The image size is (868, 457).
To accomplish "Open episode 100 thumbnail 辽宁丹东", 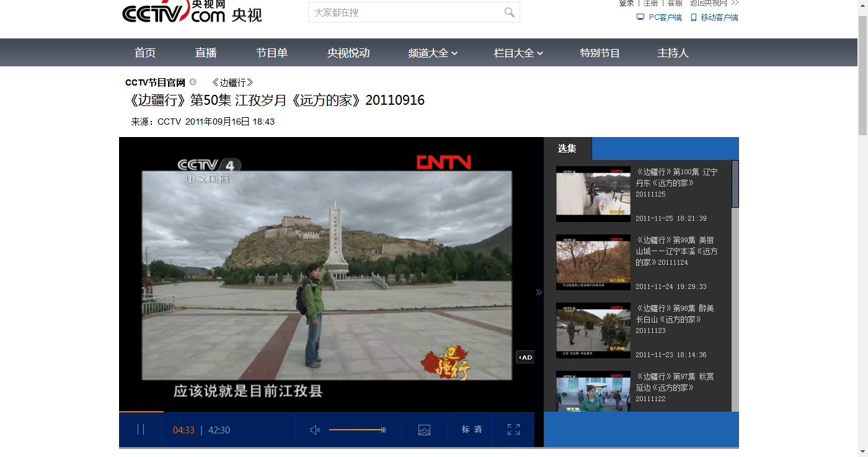I will [593, 193].
